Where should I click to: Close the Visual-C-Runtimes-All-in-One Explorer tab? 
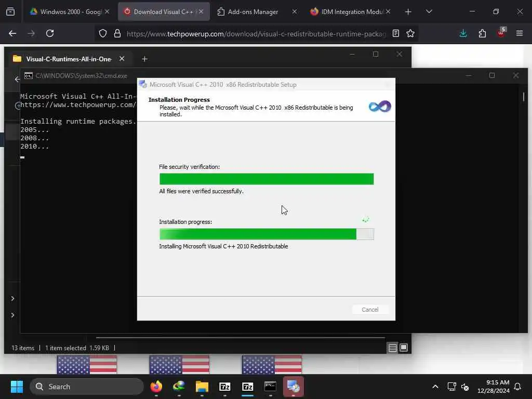[x=122, y=59]
